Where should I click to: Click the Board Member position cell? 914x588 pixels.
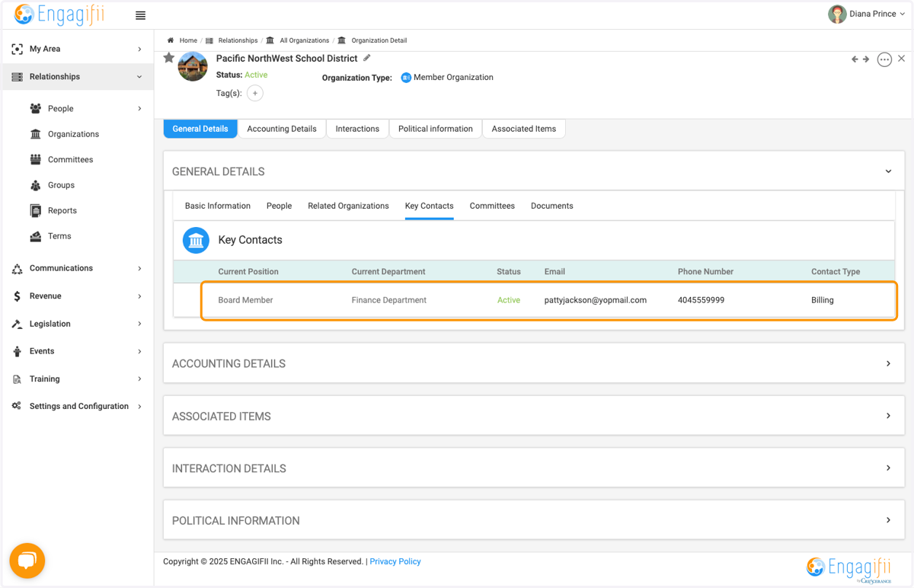click(245, 300)
